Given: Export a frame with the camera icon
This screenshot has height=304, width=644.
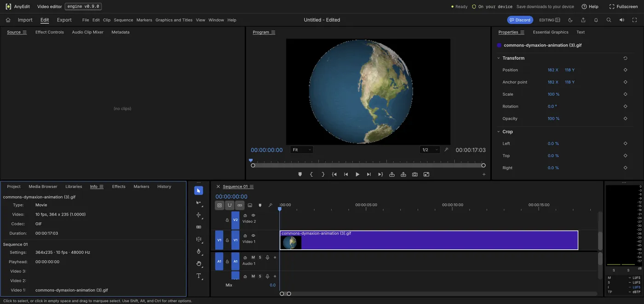Looking at the screenshot, I should point(415,174).
